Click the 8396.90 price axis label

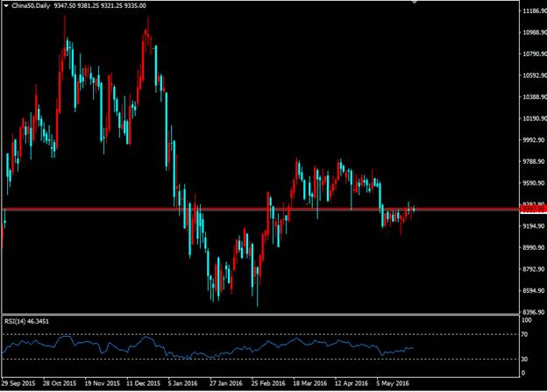[534, 312]
